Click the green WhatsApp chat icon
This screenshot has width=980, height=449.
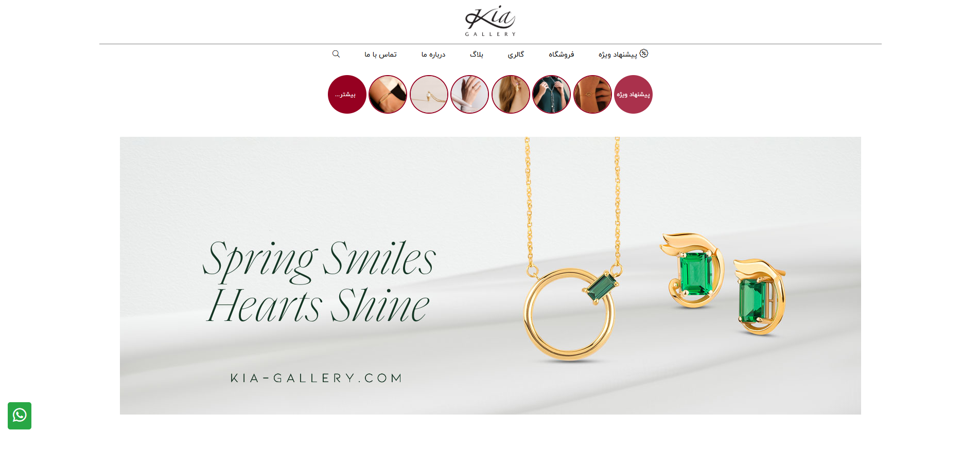pos(20,416)
